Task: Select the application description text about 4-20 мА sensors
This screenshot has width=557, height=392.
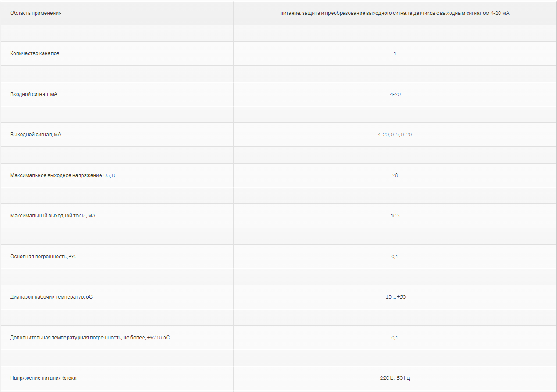Action: point(395,13)
